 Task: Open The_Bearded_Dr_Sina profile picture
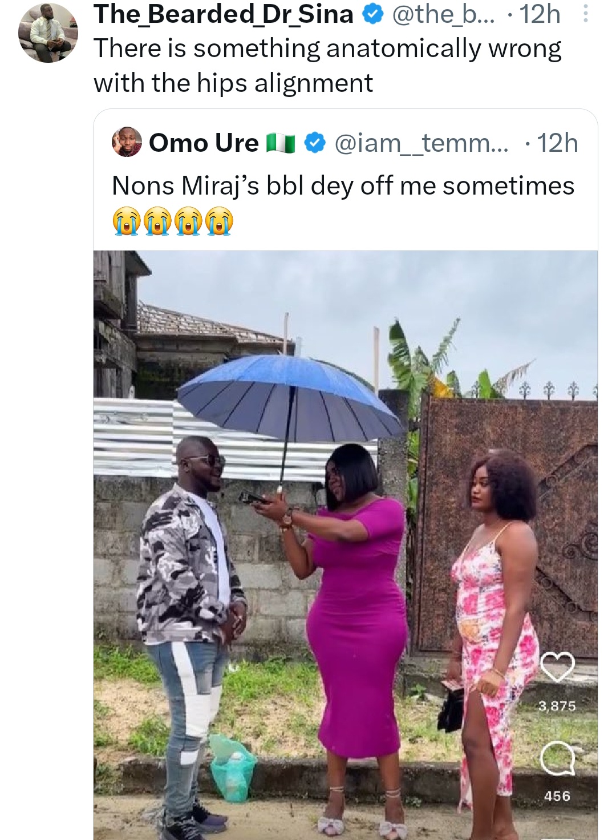point(48,34)
